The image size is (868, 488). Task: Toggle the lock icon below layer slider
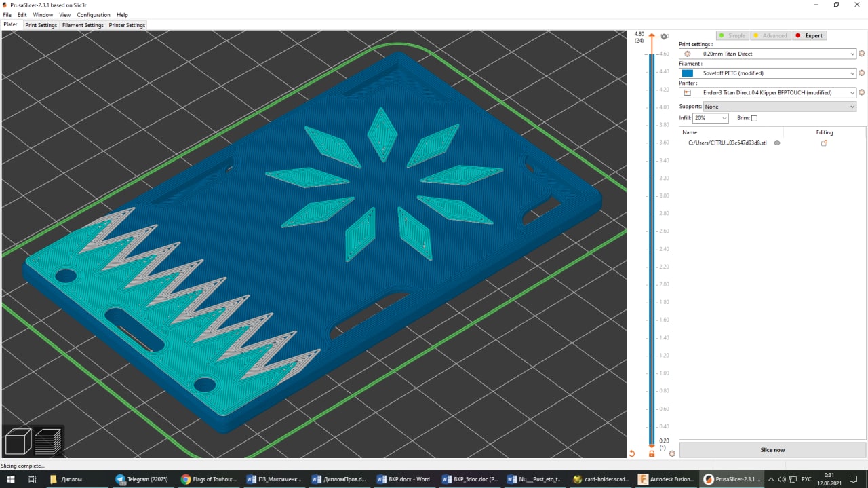(652, 453)
